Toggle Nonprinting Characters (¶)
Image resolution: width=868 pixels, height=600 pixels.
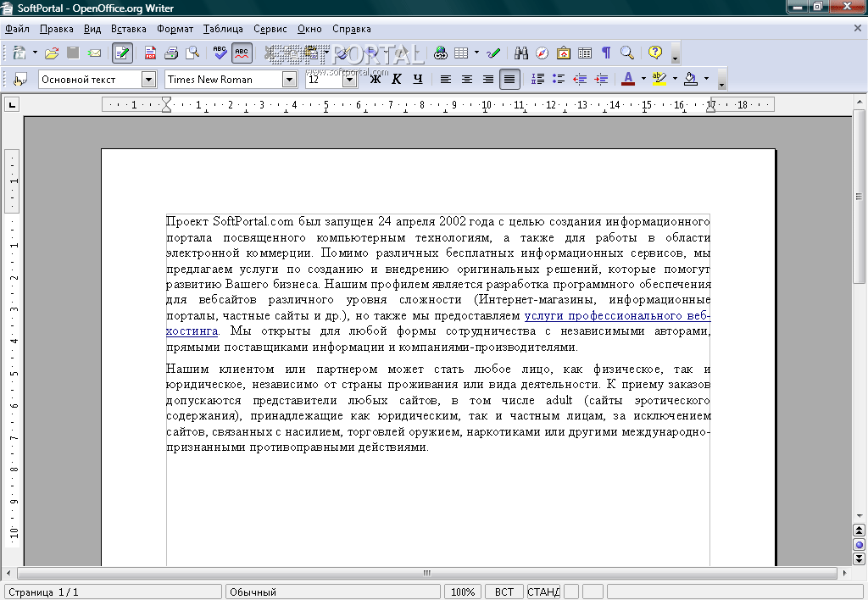tap(606, 53)
